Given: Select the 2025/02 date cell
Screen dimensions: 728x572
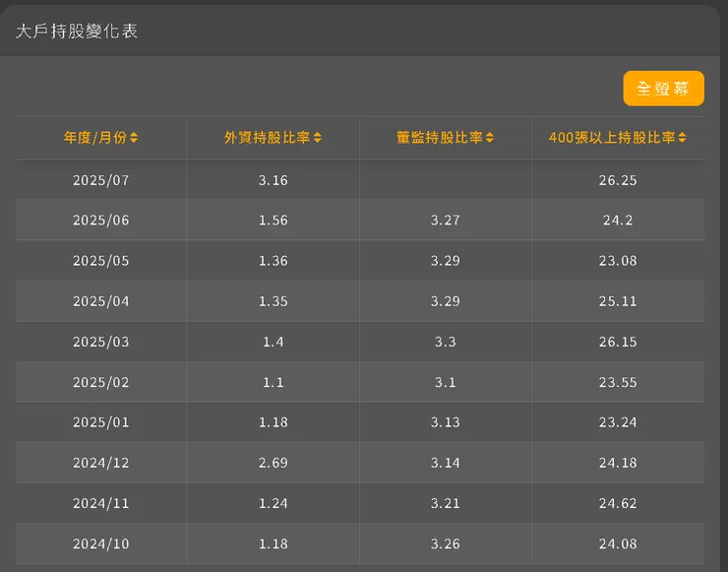Looking at the screenshot, I should click(x=100, y=382).
